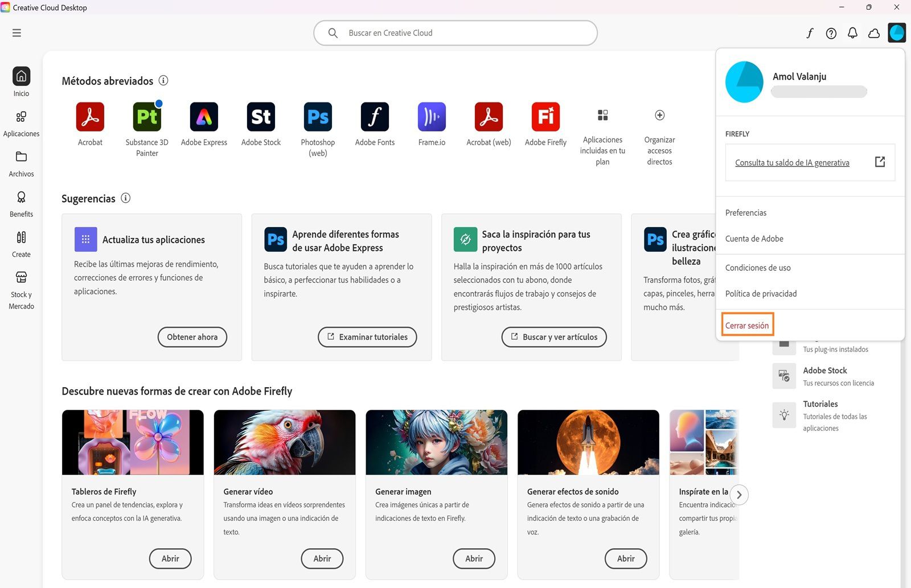911x588 pixels.
Task: Open Adobe Stock licensed resources icon
Action: pyautogui.click(x=784, y=376)
